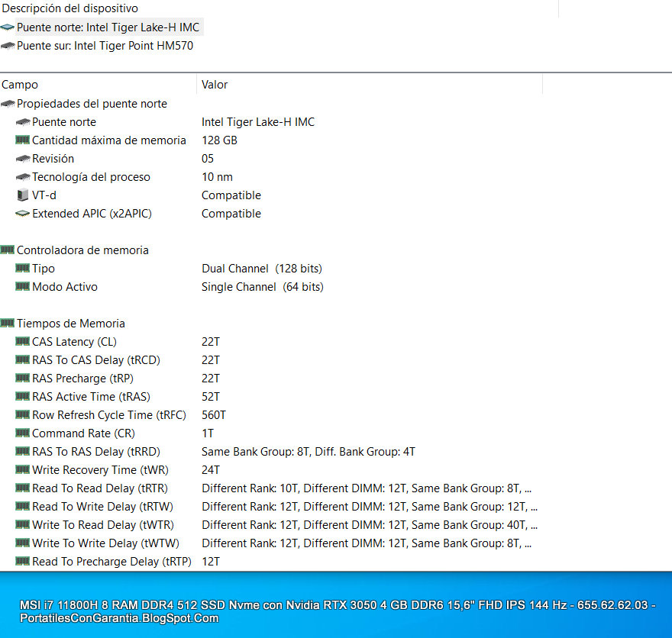Click the 10 nm process value
Viewport: 672px width, 638px height.
click(x=218, y=177)
